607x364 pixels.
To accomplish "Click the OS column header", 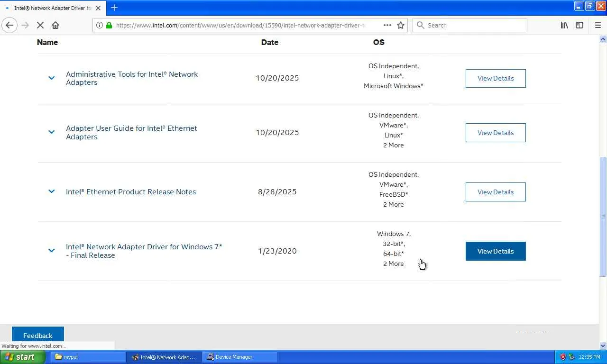I will [378, 42].
